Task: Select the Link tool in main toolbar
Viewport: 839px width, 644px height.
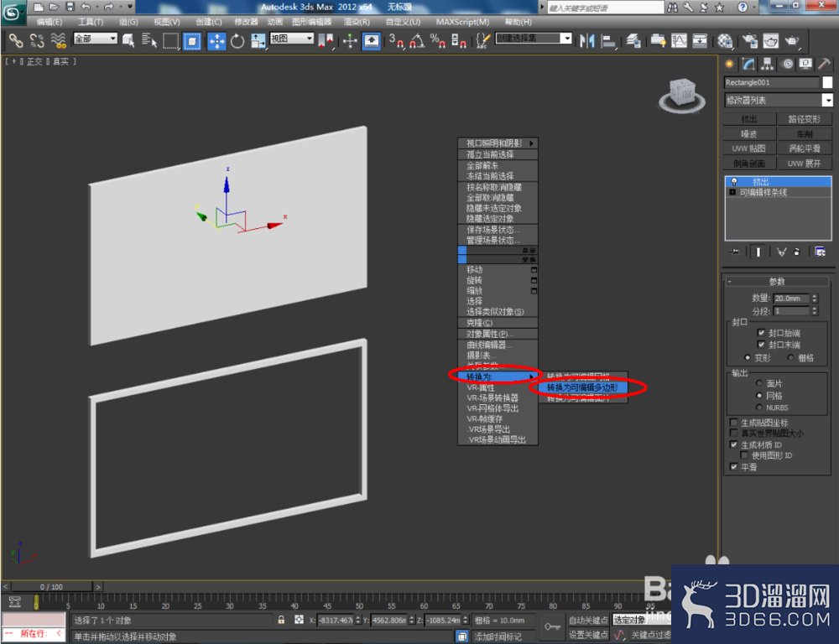Action: pyautogui.click(x=15, y=40)
